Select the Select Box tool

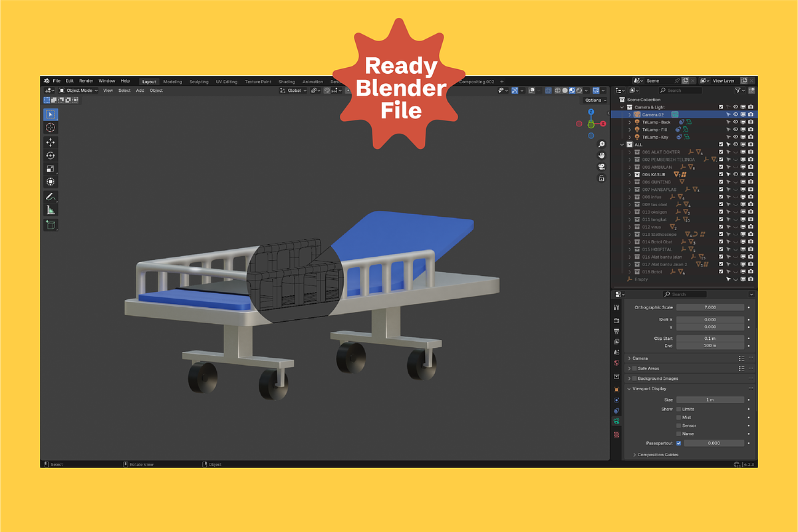pyautogui.click(x=51, y=114)
